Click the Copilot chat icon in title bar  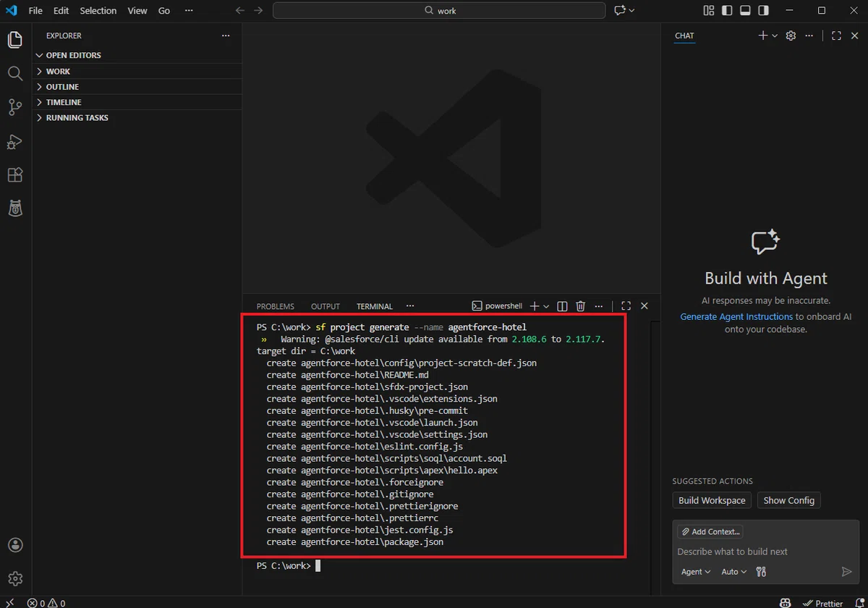[619, 10]
